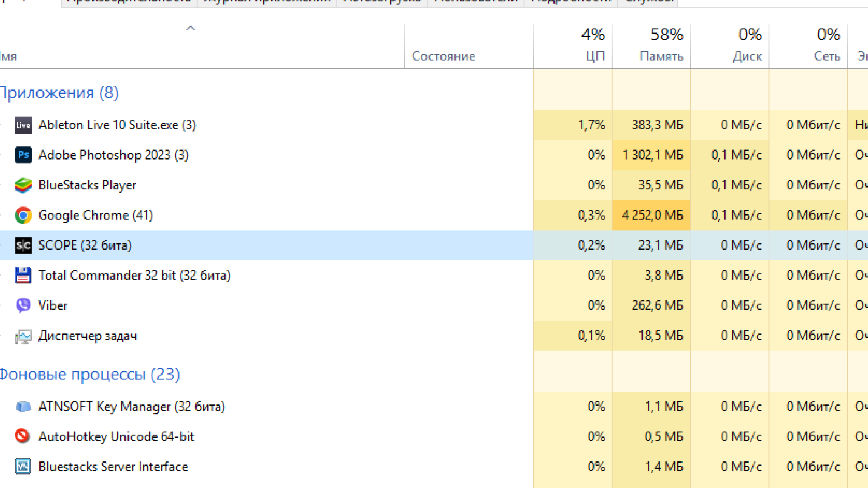Click Ableton CPU value 1,7%

pyautogui.click(x=591, y=125)
